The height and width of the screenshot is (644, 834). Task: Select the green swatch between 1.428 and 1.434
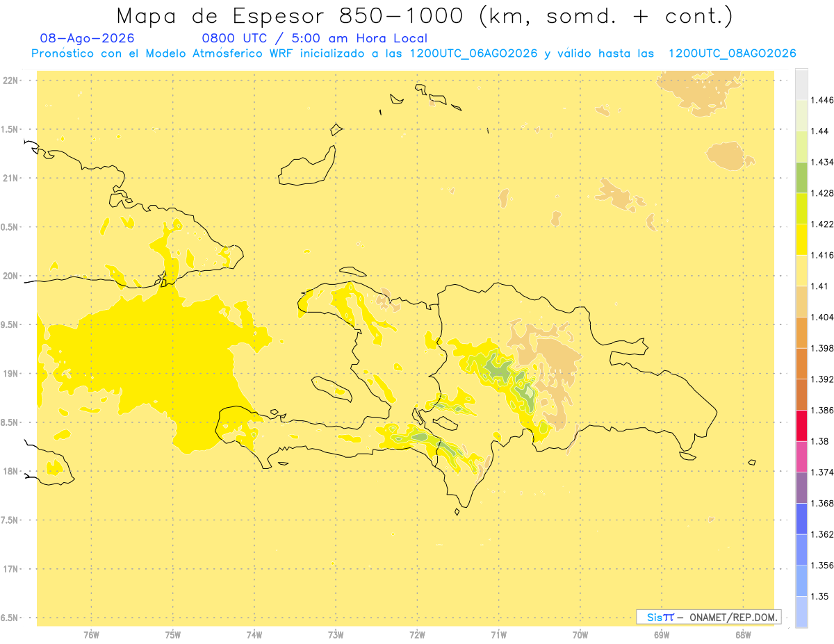click(x=801, y=177)
